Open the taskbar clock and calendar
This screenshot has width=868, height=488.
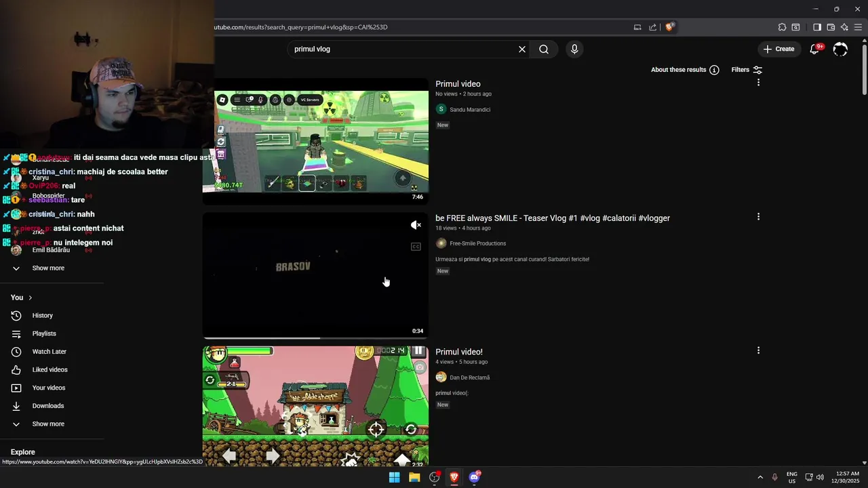[x=848, y=477]
